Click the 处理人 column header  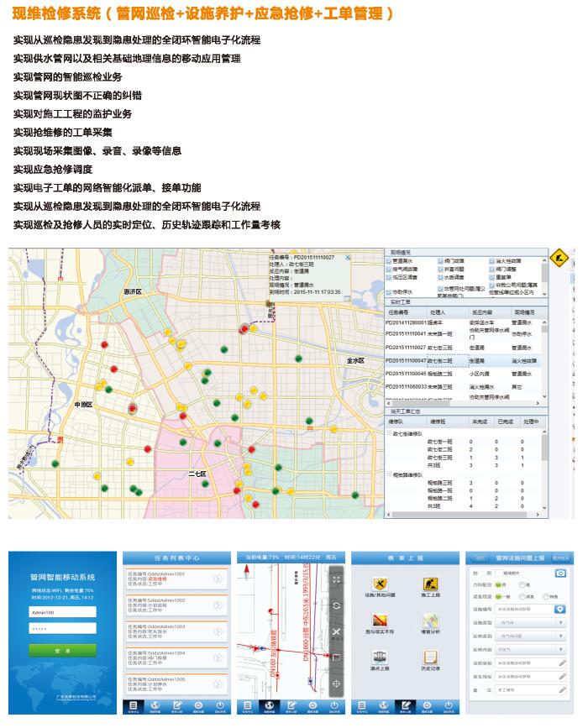pyautogui.click(x=442, y=312)
